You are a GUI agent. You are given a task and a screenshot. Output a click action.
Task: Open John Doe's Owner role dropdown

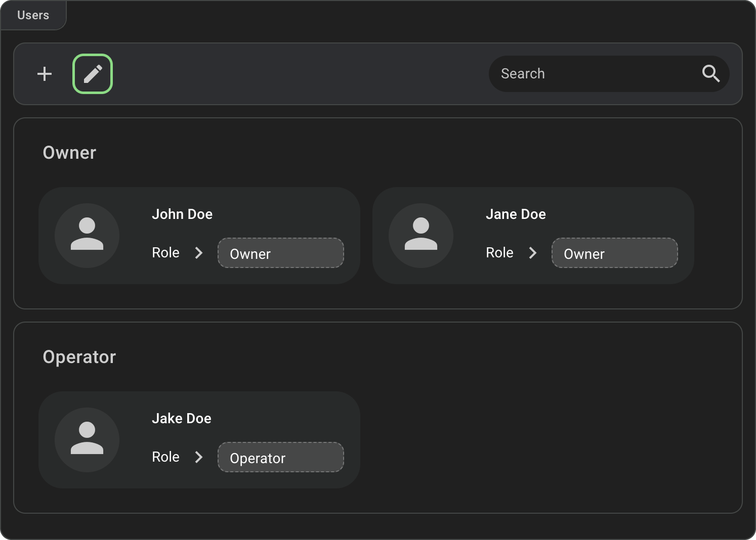(281, 253)
